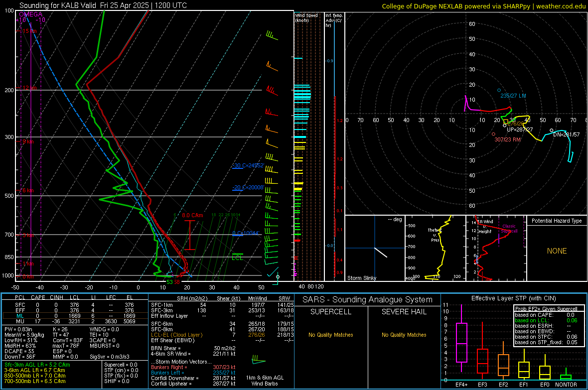Select the MU parcel row label
Viewport: 588px width, 390px height.
click(20, 321)
